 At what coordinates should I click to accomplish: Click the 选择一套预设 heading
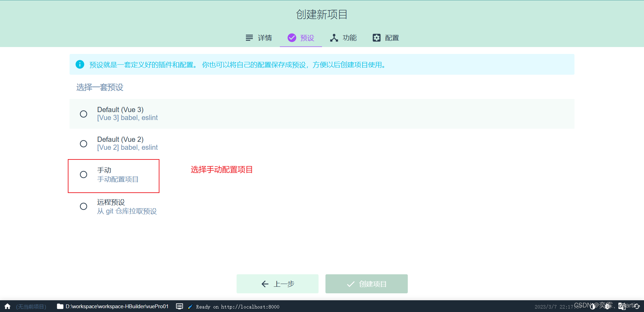pos(100,87)
